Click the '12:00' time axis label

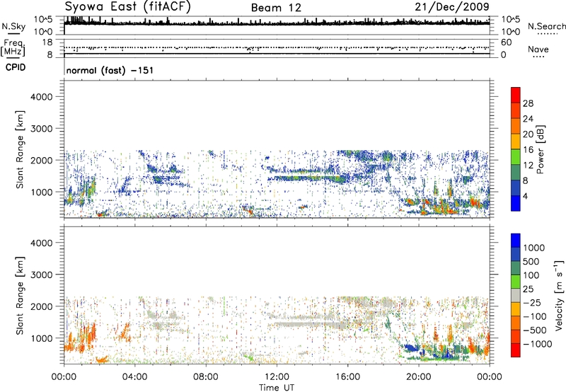(x=277, y=377)
